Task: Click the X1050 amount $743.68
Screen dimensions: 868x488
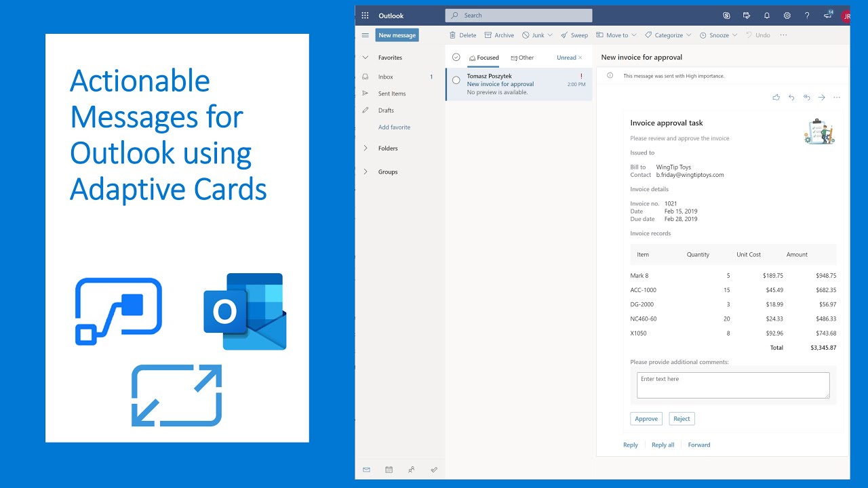Action: [x=826, y=333]
